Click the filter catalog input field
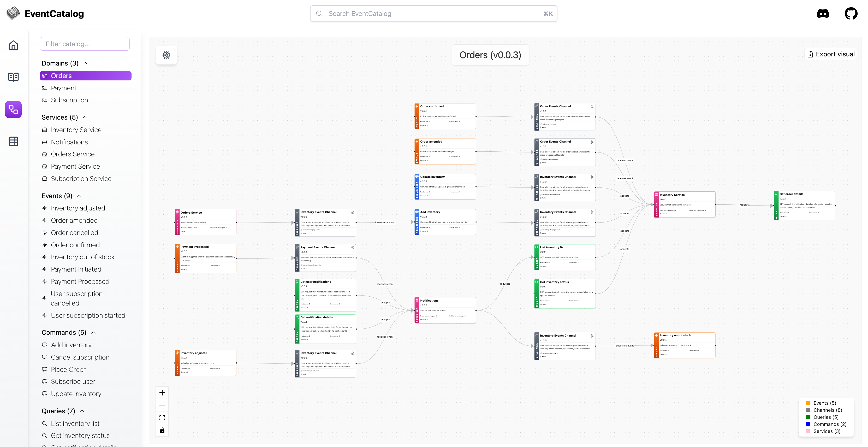The height and width of the screenshot is (447, 868). point(85,44)
